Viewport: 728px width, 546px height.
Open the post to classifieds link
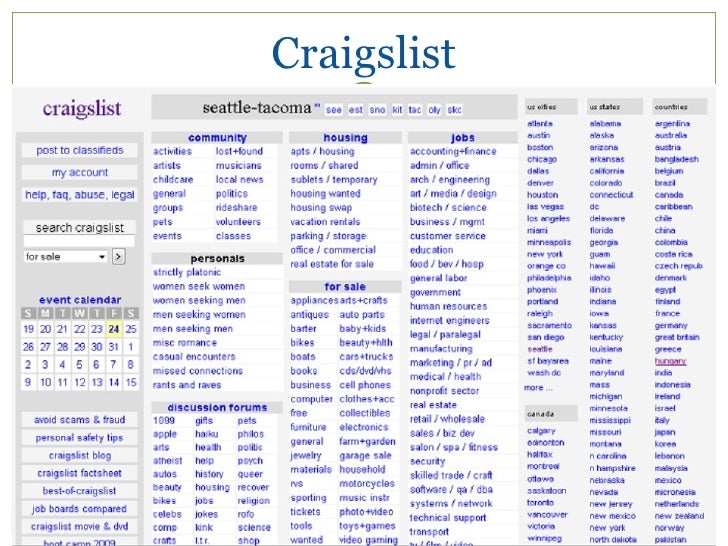(79, 150)
